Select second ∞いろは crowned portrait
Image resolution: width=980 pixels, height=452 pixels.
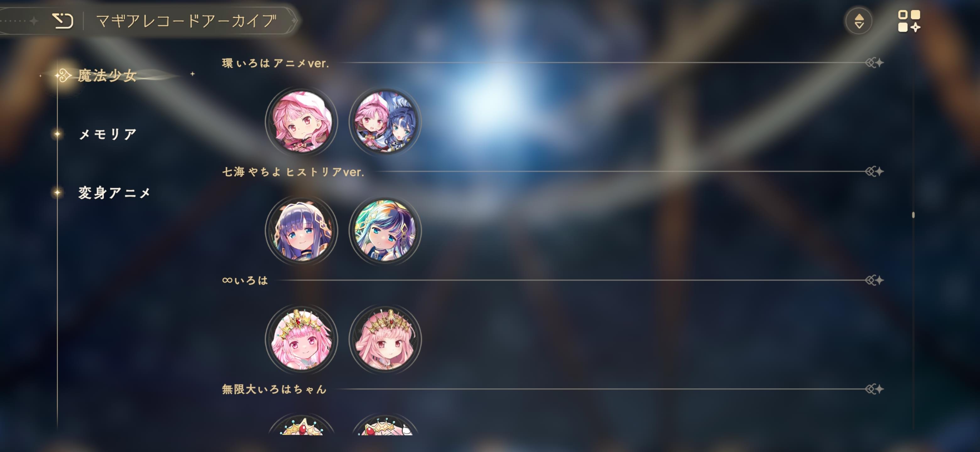pos(385,339)
